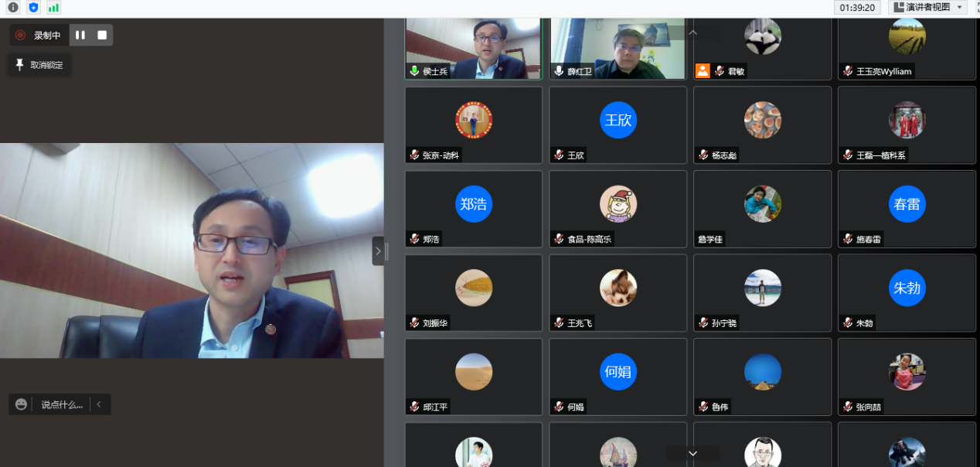Click the 取消锁定 unpin button
Screen dimensions: 980x467
tap(40, 65)
